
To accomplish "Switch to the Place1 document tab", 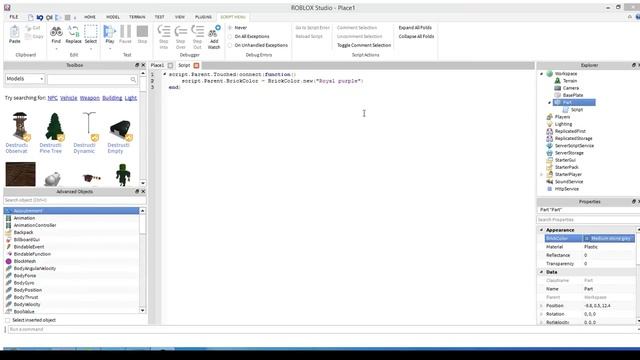I will tap(157, 65).
